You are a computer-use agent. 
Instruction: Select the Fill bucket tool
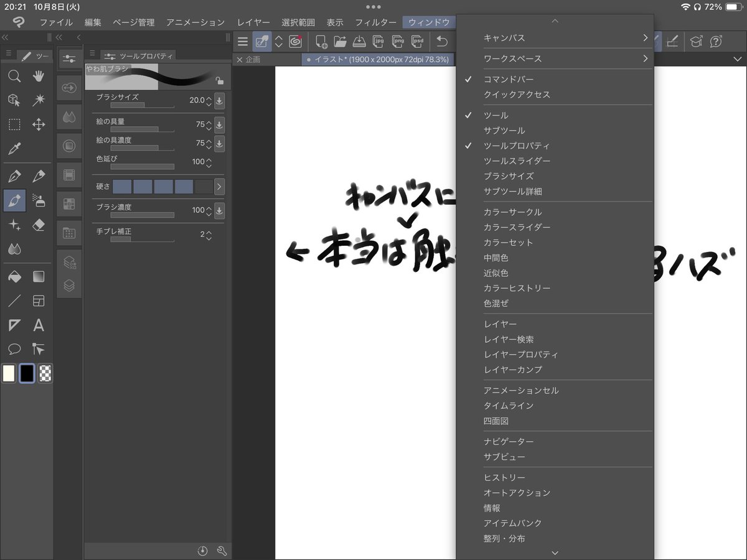14,277
